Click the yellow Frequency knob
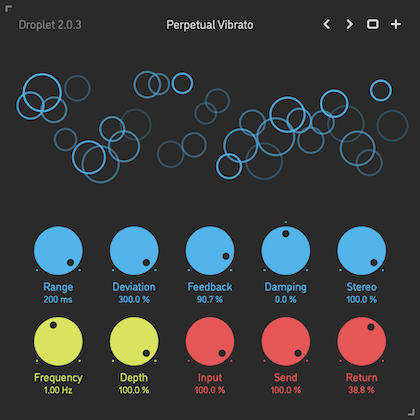This screenshot has height=420, width=420. (58, 341)
